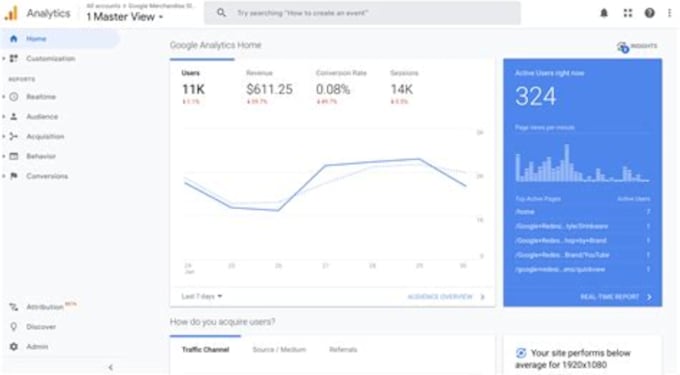Expand the Acquisition reports arrow
The width and height of the screenshot is (680, 375).
[x=4, y=136]
